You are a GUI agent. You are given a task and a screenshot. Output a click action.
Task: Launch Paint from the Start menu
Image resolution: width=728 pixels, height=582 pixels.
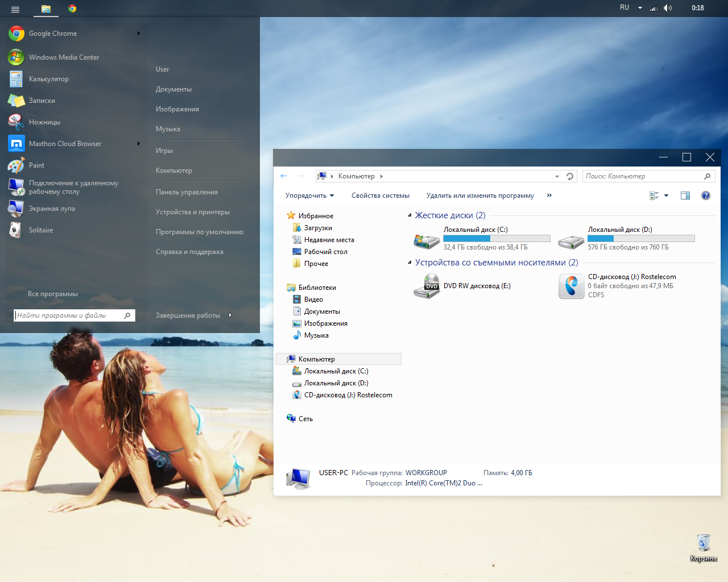36,165
